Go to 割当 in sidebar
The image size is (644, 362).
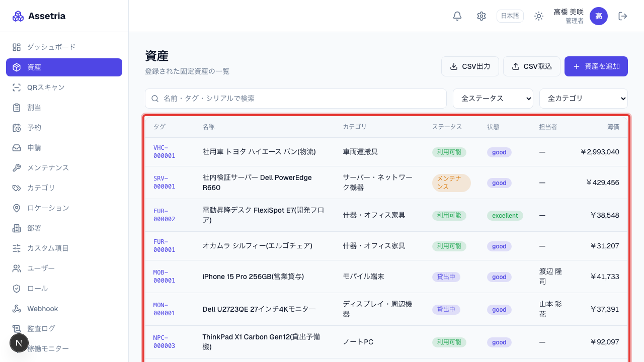64,108
